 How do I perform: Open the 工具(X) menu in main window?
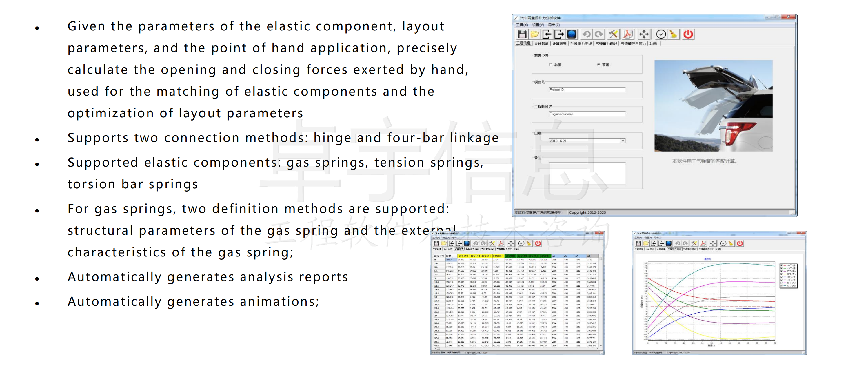(522, 25)
